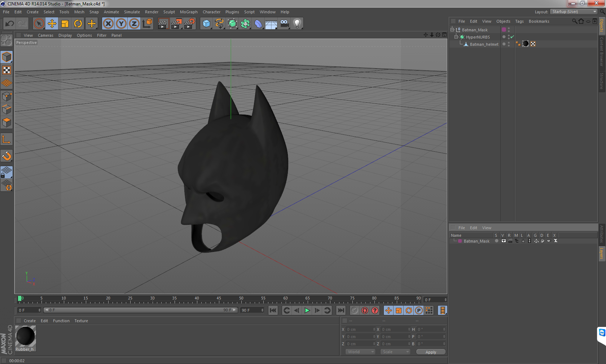Toggle Z axis lock
The height and width of the screenshot is (364, 606).
click(134, 24)
